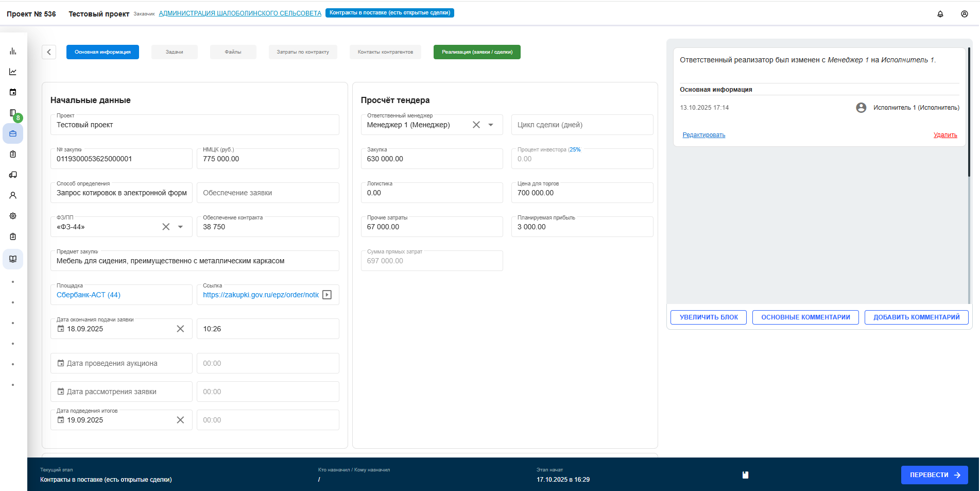Open Затраты по контракту tab
The width and height of the screenshot is (980, 491).
[x=303, y=52]
